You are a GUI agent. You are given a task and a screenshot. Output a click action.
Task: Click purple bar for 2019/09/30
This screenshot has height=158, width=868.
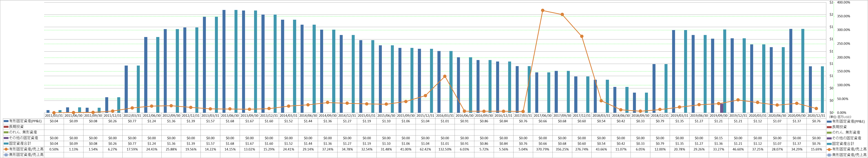tap(722, 108)
